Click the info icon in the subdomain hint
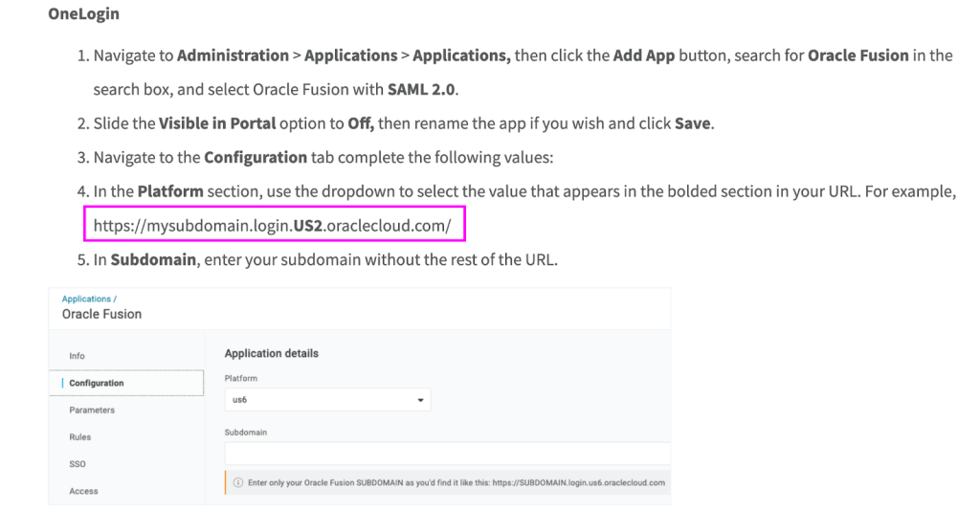 [238, 483]
